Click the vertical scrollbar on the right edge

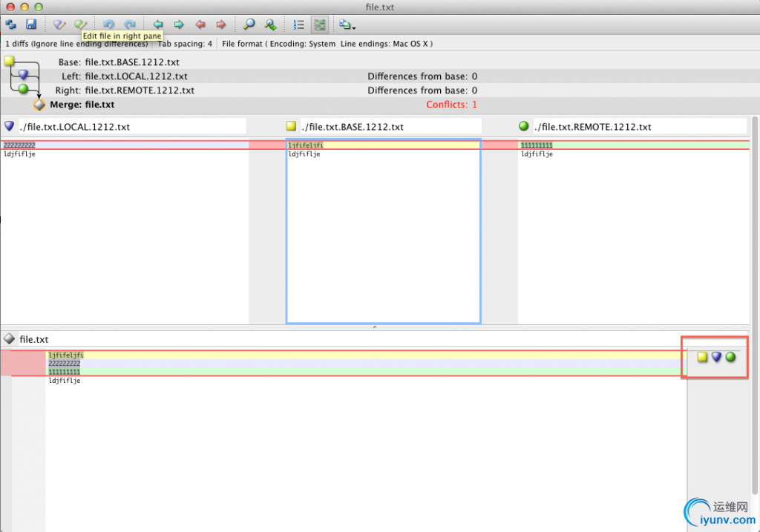coord(755,305)
